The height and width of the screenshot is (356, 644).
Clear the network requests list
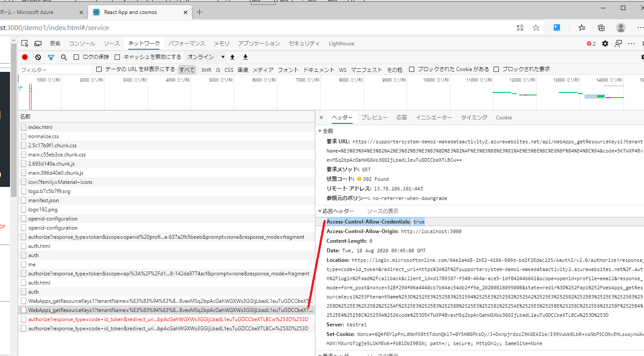(x=38, y=57)
